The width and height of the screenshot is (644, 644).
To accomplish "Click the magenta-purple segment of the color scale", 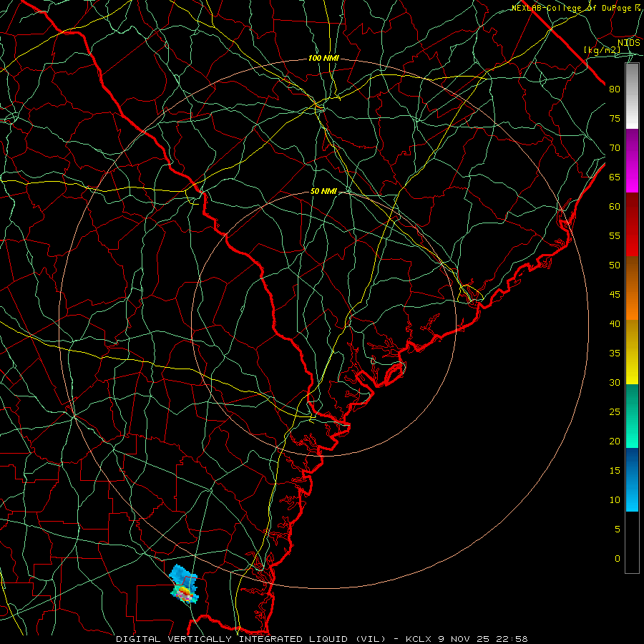I will click(x=632, y=161).
